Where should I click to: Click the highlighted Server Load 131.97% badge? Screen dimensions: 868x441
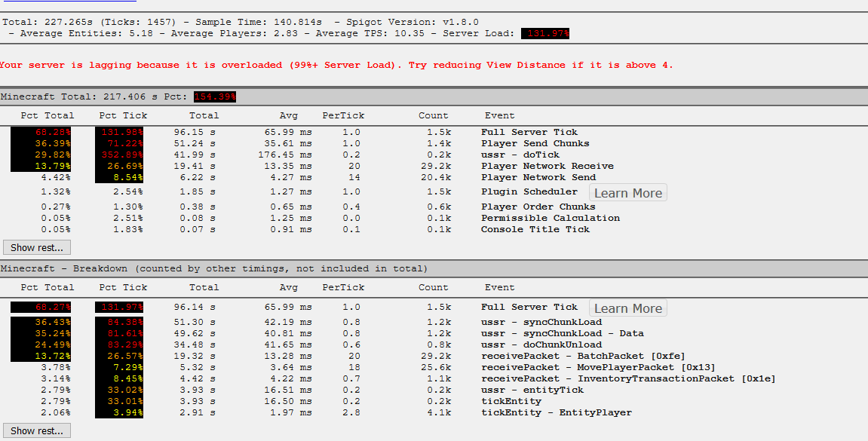[544, 32]
